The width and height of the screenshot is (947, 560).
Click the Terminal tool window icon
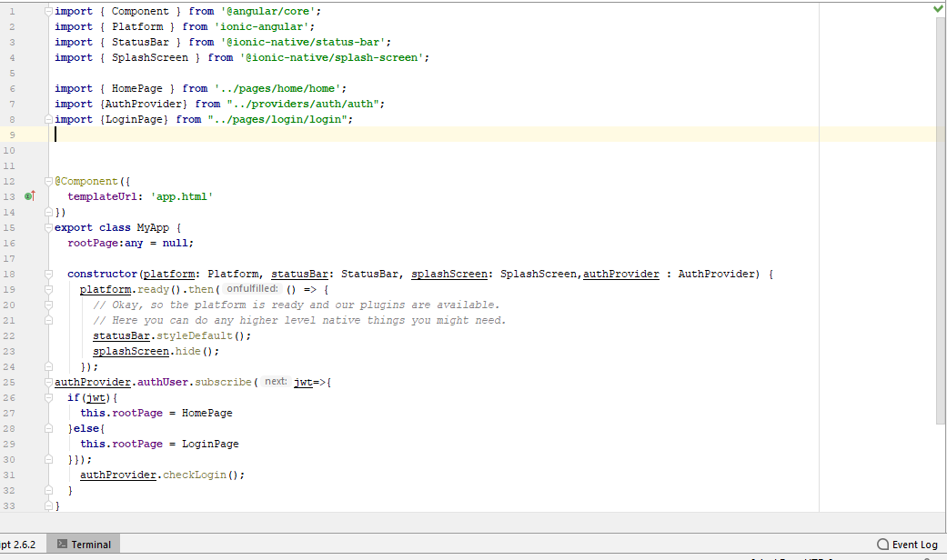pos(61,544)
